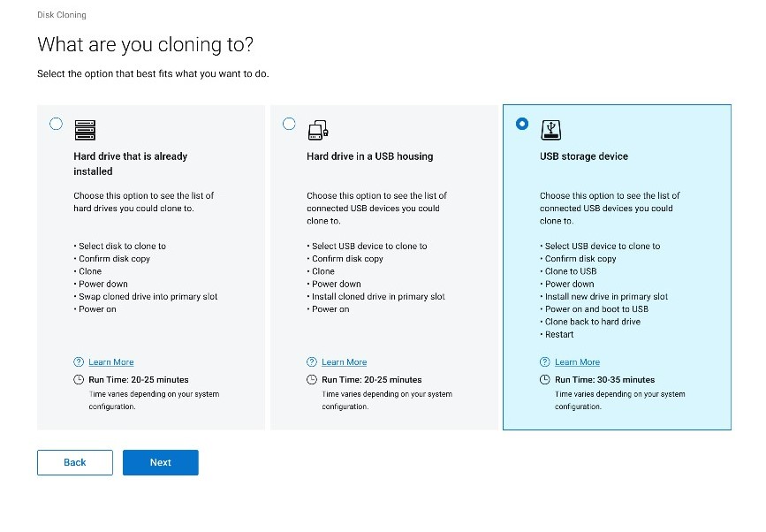Screen dimensions: 766x532
Task: Open Learn More for USB storage device
Action: click(x=577, y=362)
